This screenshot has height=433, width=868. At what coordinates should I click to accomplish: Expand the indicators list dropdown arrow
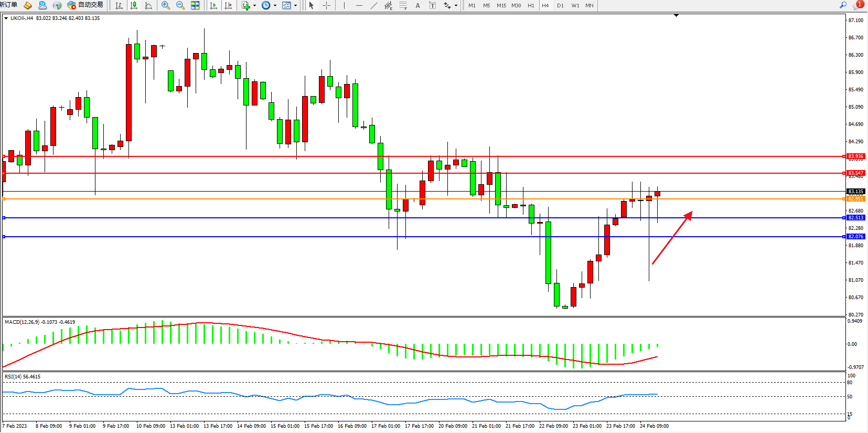coord(255,6)
